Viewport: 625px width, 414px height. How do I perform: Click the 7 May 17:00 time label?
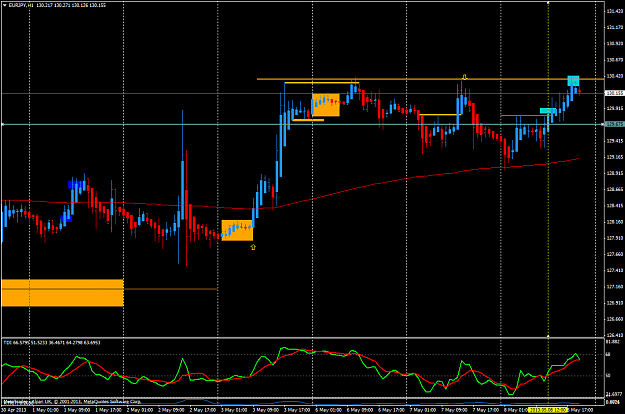pos(486,410)
